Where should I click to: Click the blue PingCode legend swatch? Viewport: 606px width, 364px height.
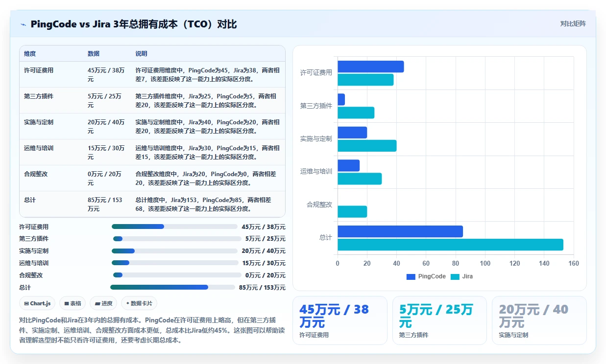[411, 276]
